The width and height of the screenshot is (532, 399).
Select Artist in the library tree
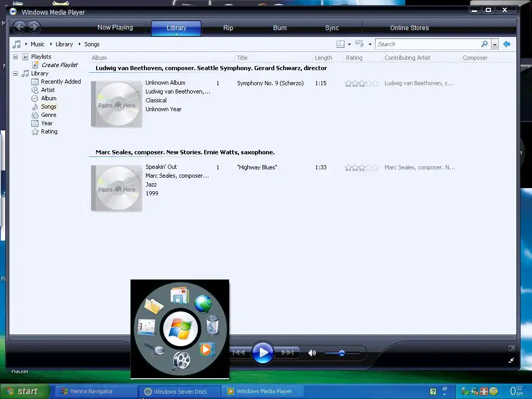click(x=48, y=90)
